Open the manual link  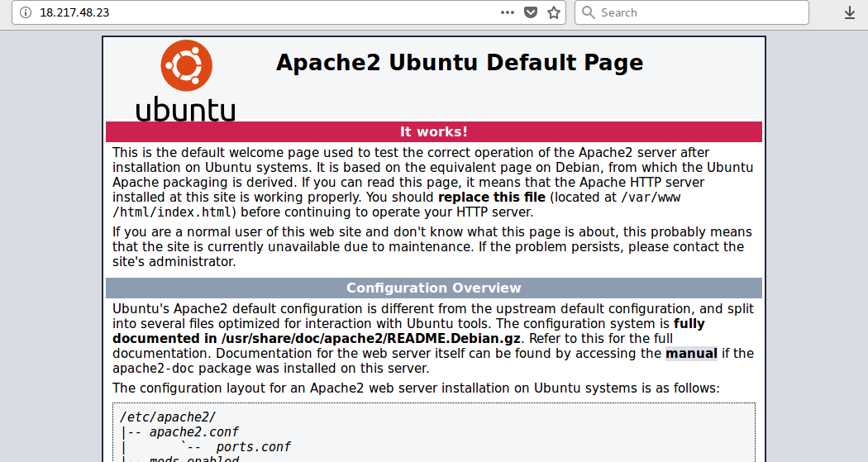coord(691,354)
